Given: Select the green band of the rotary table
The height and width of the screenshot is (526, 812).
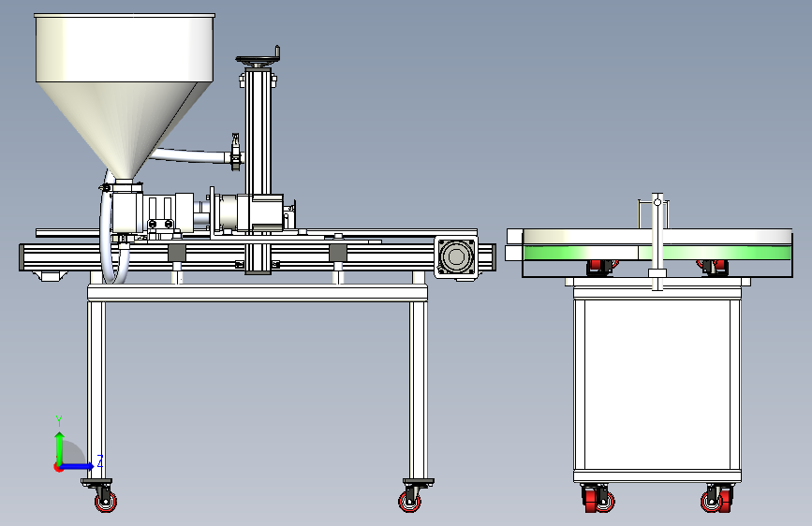Looking at the screenshot, I should [657, 253].
